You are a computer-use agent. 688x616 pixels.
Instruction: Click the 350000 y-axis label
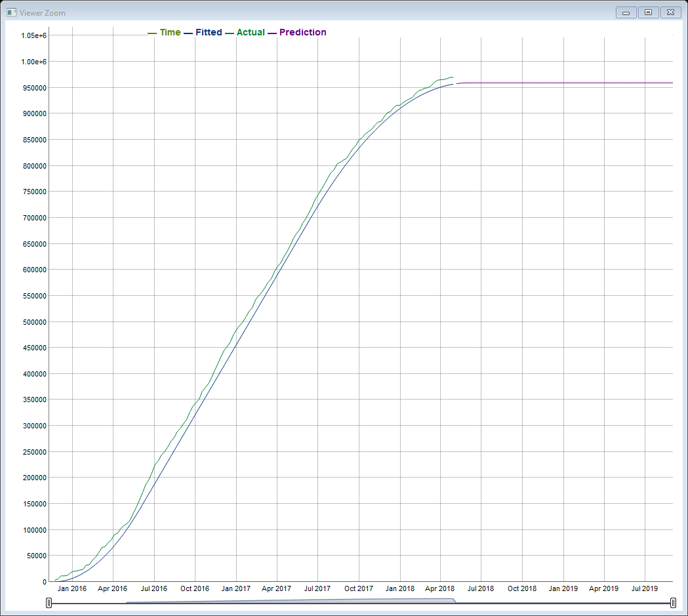click(x=35, y=400)
